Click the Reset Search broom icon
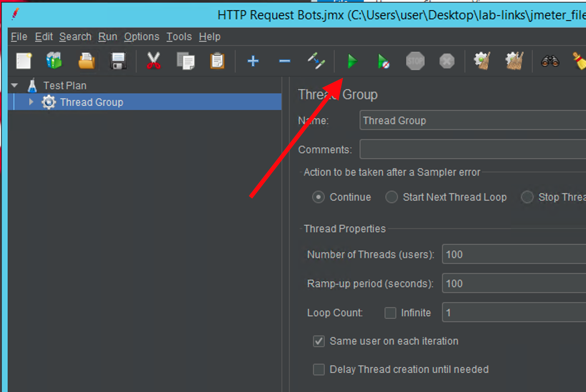The image size is (586, 392). click(580, 61)
